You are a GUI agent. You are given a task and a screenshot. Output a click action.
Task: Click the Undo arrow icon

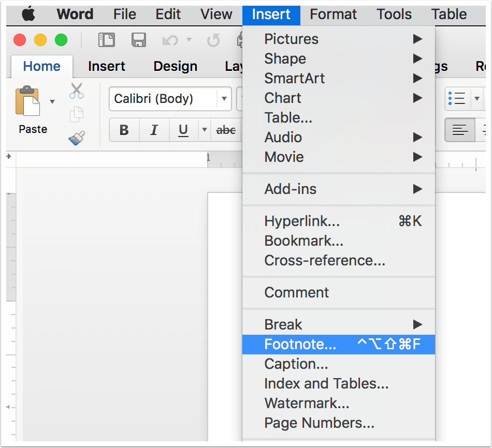(x=170, y=40)
